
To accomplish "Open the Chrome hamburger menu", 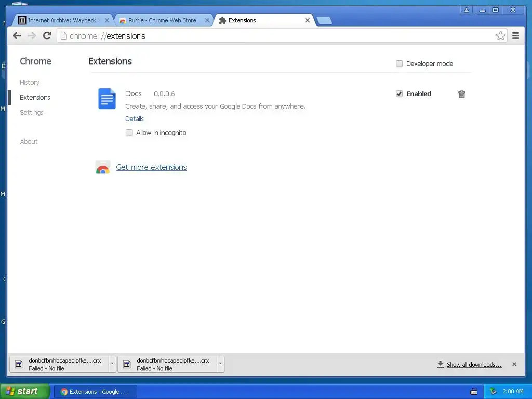I will pyautogui.click(x=515, y=36).
